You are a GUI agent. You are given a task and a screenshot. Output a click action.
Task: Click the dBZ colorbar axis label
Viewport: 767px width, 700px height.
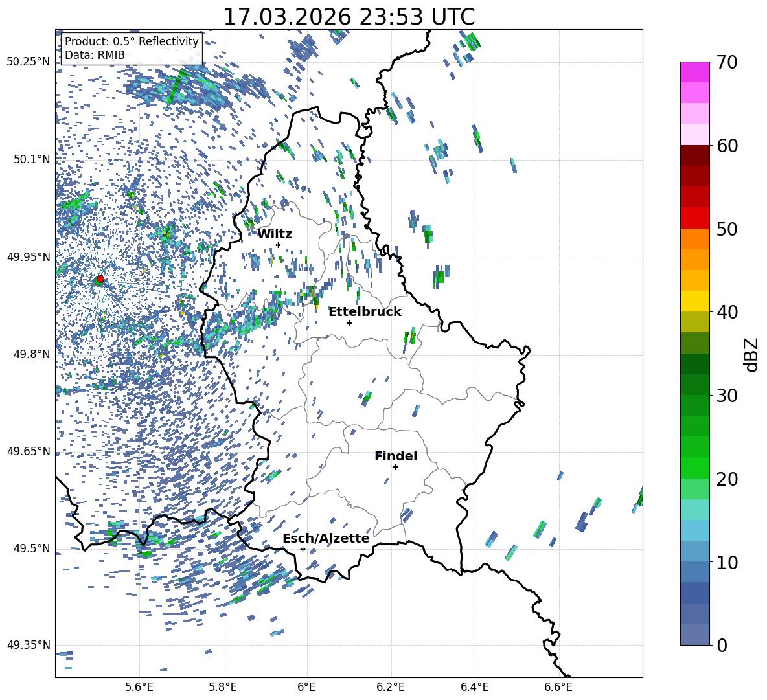pos(751,354)
